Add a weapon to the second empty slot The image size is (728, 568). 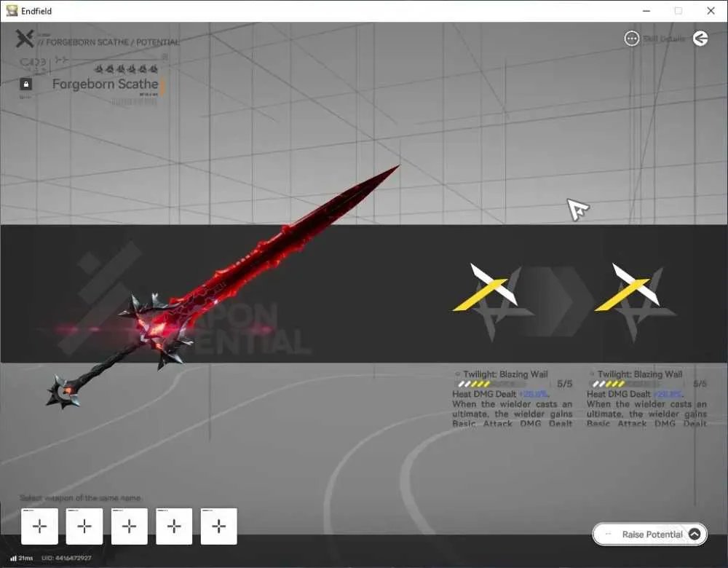pos(84,526)
